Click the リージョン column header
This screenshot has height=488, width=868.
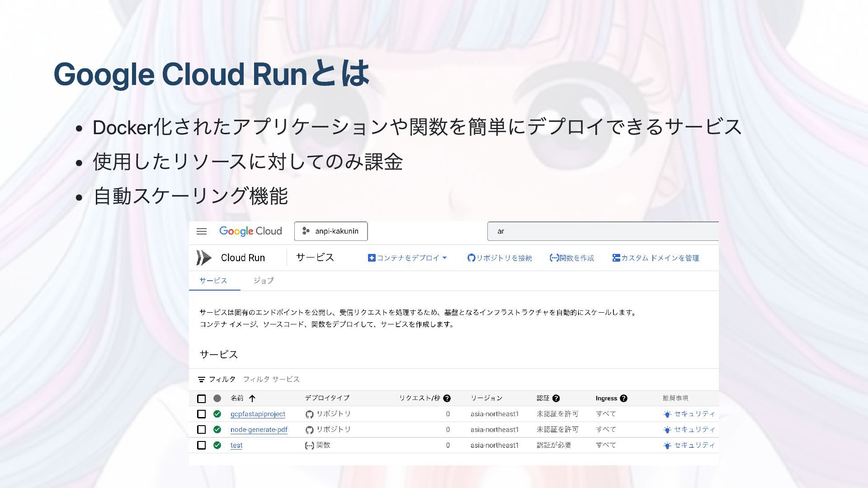pos(486,398)
